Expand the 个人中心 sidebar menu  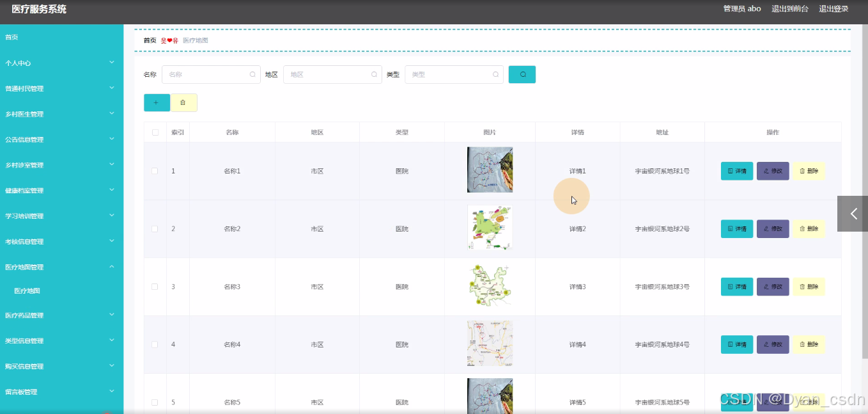coord(61,63)
